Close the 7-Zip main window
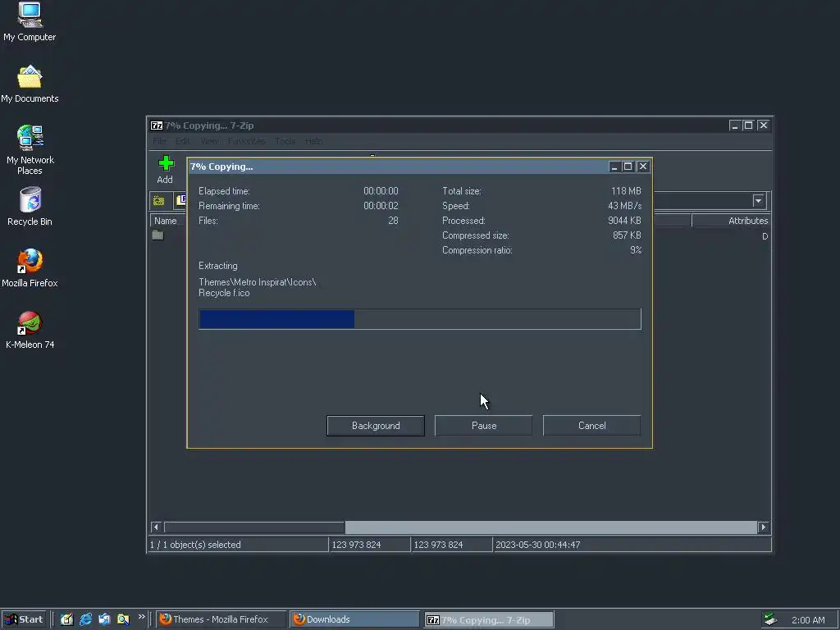840x630 pixels. (764, 126)
